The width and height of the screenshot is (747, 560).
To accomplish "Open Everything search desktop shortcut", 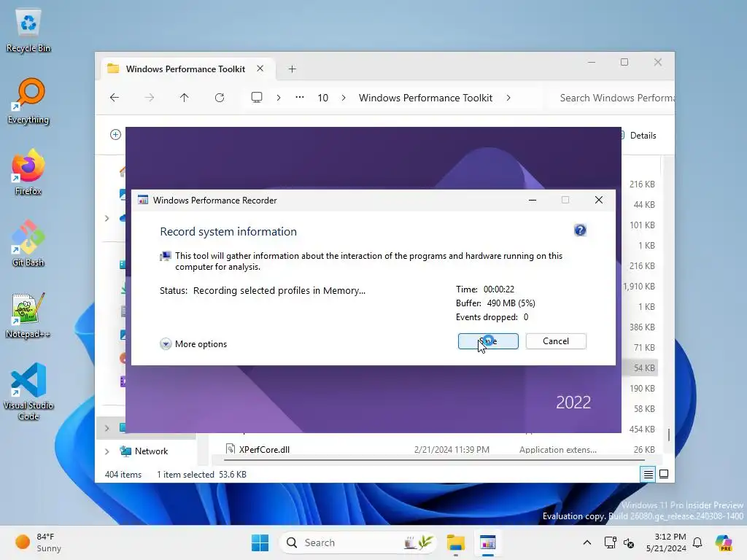I will 28,101.
